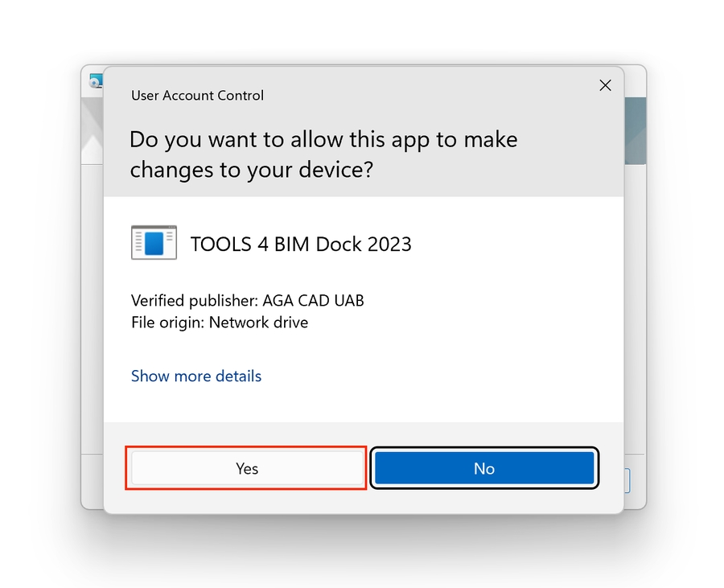The image size is (724, 588).
Task: Close the User Account Control dialog
Action: [605, 85]
